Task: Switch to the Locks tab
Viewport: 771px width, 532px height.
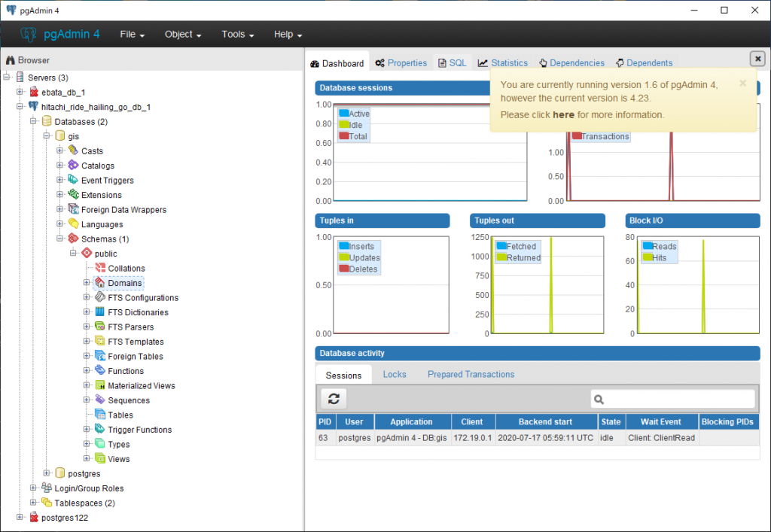Action: pyautogui.click(x=395, y=374)
